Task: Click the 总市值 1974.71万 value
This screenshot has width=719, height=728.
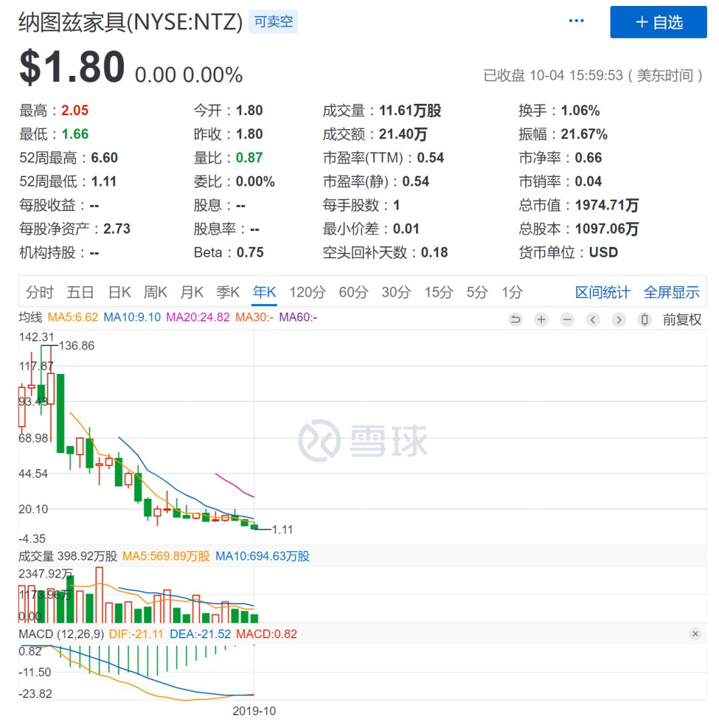Action: click(607, 205)
